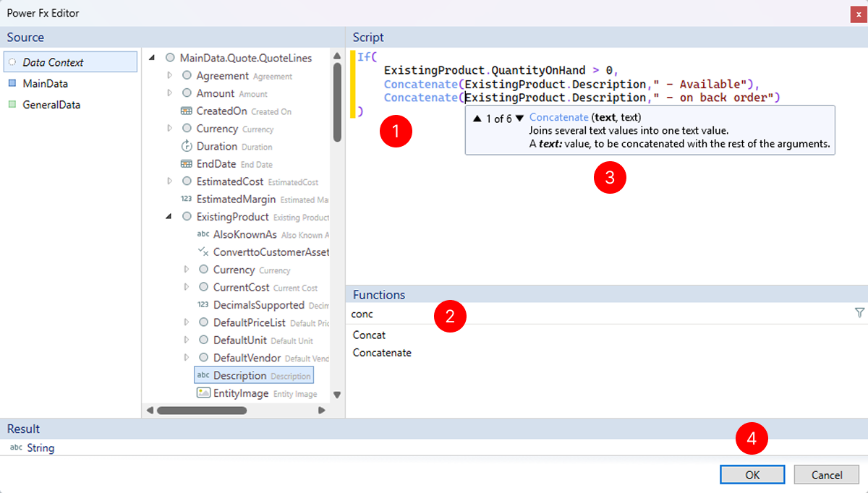Click the GeneralData green square icon
868x493 pixels.
(x=12, y=105)
